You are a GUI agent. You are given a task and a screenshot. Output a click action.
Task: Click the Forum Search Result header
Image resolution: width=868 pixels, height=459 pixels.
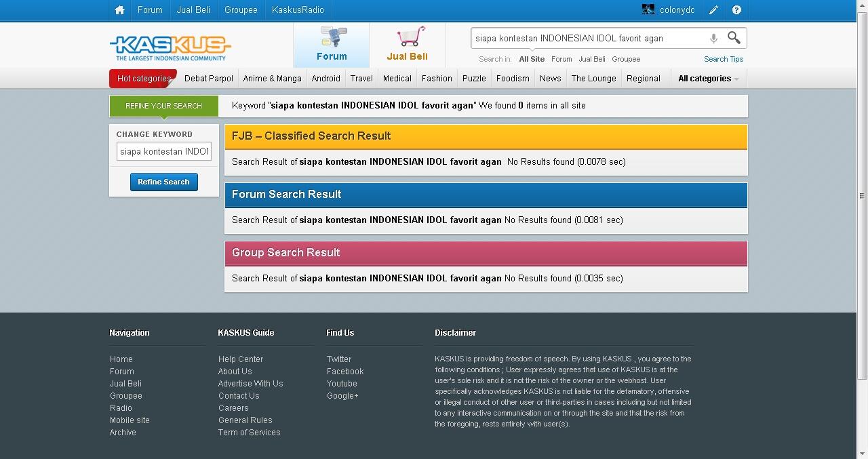click(486, 195)
